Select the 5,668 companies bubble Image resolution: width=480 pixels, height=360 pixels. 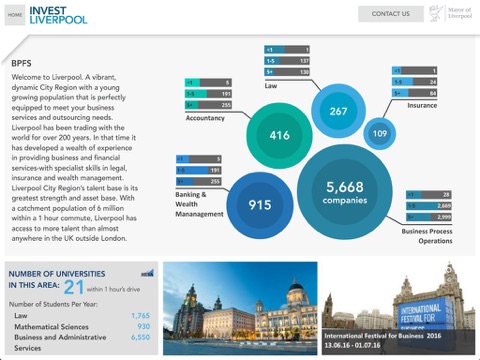tap(345, 192)
